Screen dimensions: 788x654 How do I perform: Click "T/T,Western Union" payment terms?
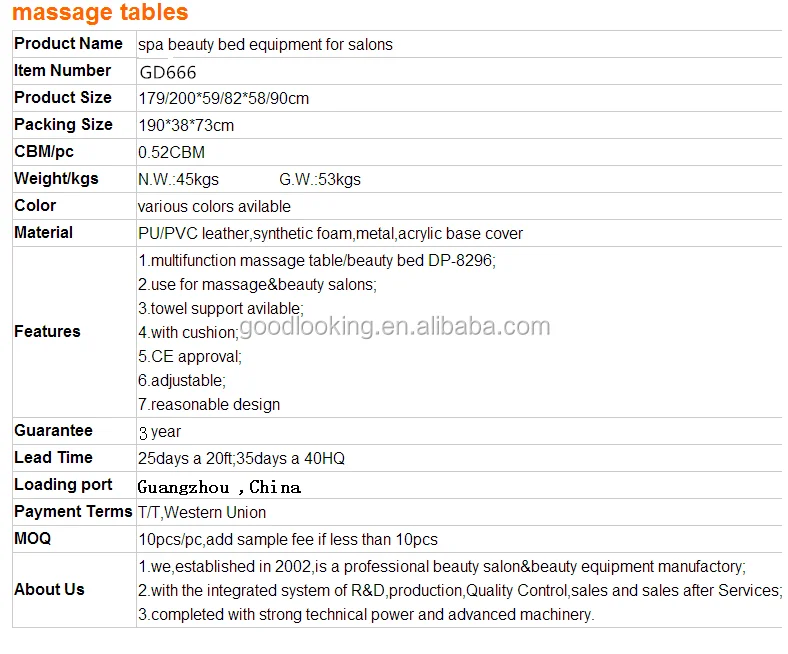(202, 513)
